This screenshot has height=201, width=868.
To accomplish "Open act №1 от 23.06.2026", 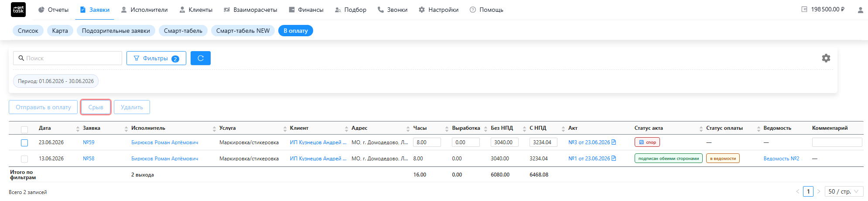I will pyautogui.click(x=589, y=159).
